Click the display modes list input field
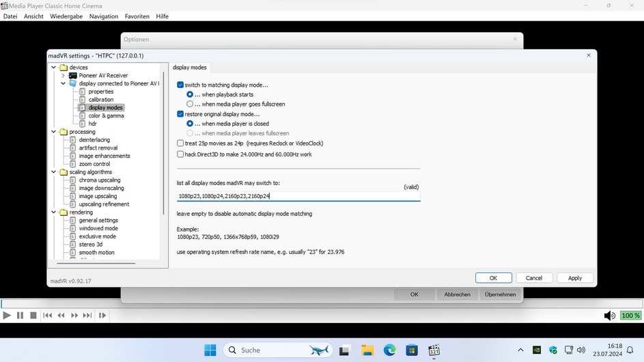This screenshot has height=362, width=644. pos(298,196)
